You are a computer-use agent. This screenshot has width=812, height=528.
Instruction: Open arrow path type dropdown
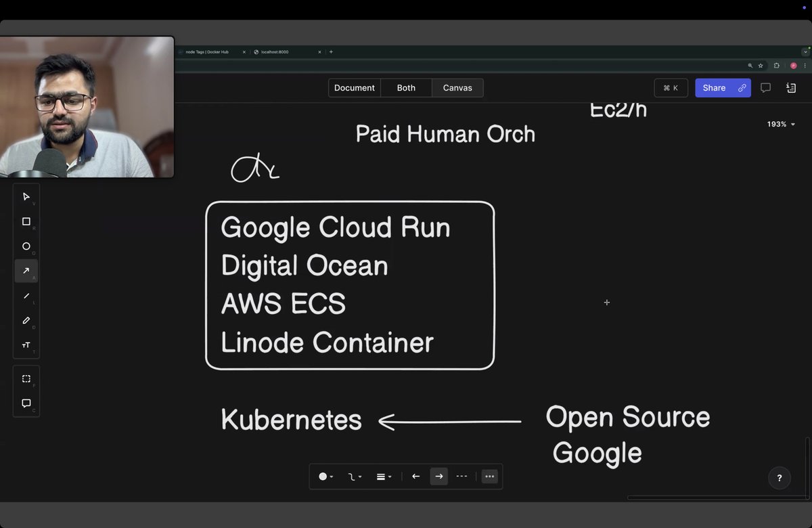(x=355, y=477)
